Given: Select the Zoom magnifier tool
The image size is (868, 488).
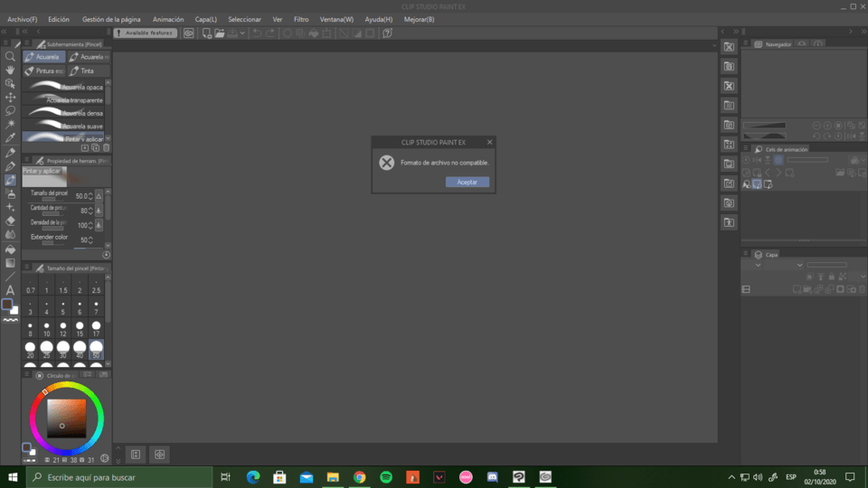Looking at the screenshot, I should (x=10, y=56).
